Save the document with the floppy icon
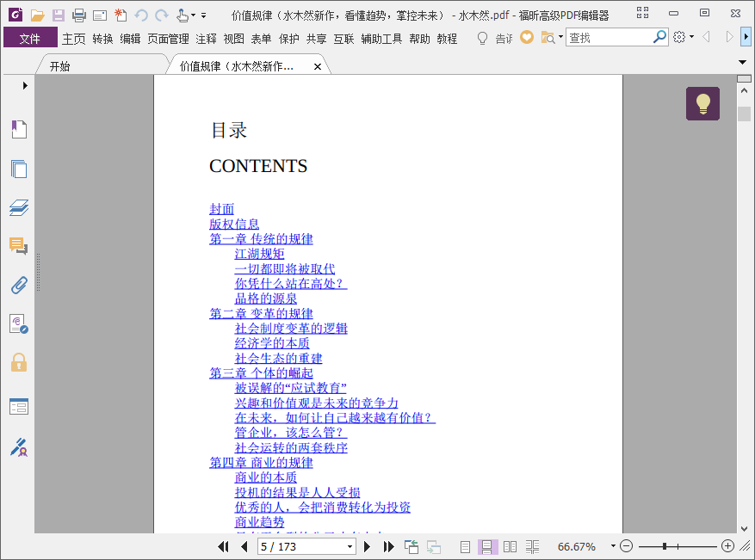This screenshot has width=755, height=560. point(59,15)
